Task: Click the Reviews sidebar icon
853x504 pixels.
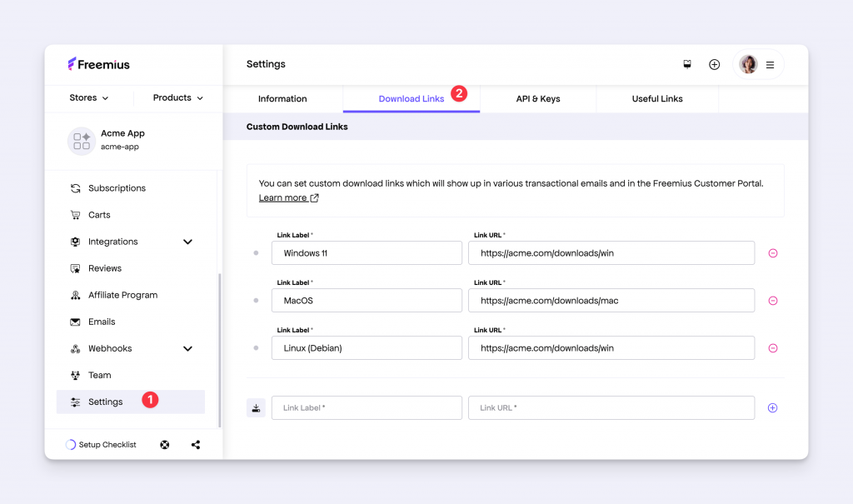Action: point(75,267)
